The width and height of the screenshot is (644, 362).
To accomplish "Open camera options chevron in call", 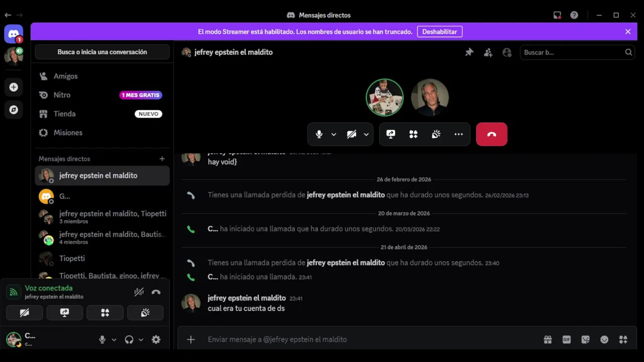I will pos(366,134).
